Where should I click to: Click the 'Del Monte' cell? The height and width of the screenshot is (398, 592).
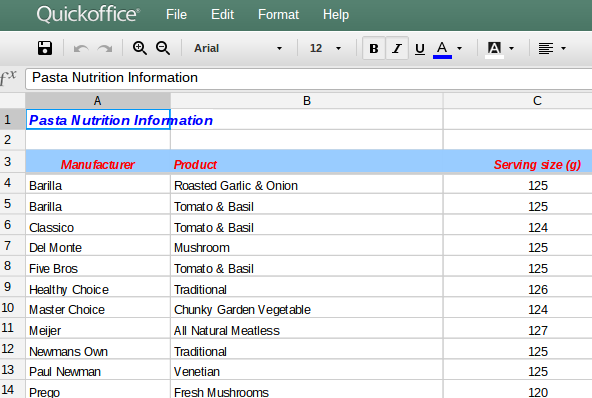pyautogui.click(x=98, y=246)
